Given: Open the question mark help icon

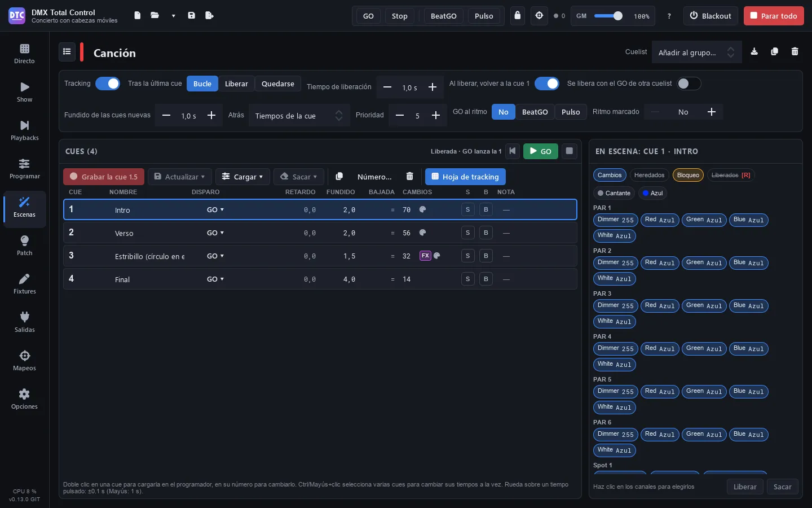Looking at the screenshot, I should [669, 16].
